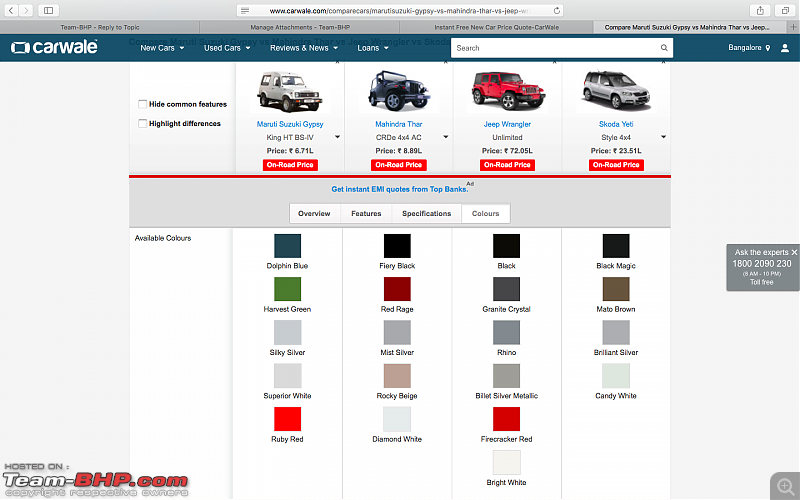Remove Maruti Suzuki Gypsy from comparison
The height and width of the screenshot is (500, 800).
[x=337, y=62]
